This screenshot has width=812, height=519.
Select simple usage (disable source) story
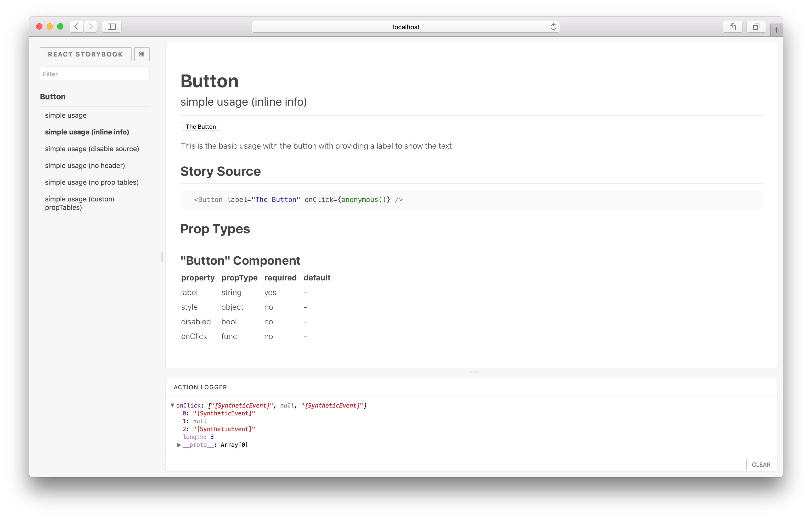92,149
